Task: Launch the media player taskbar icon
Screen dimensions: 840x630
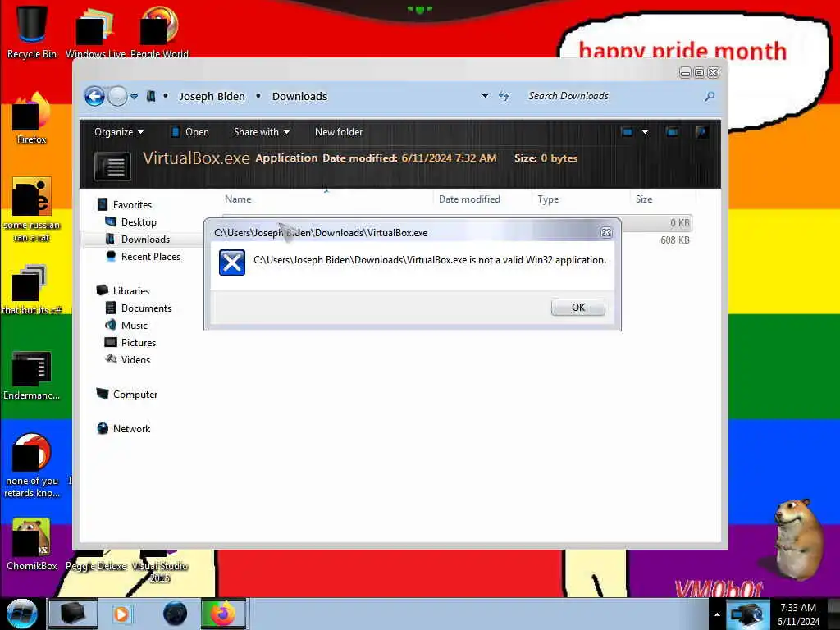Action: pyautogui.click(x=121, y=614)
